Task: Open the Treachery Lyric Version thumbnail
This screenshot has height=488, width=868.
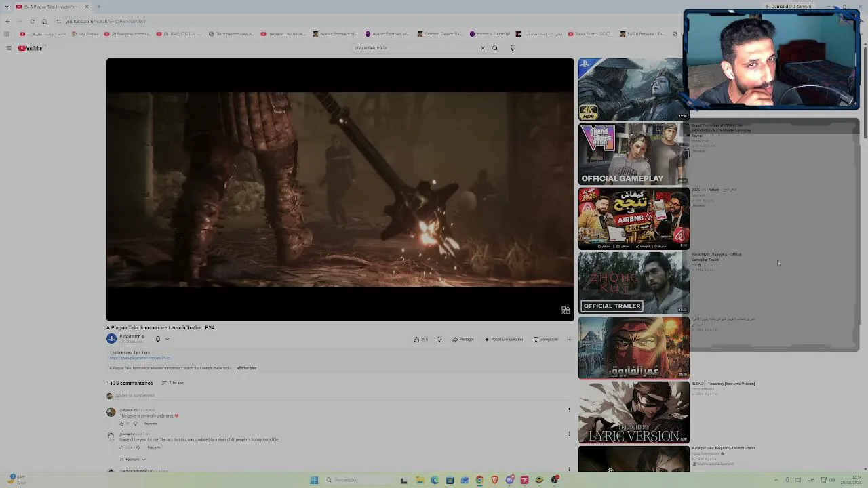Action: click(634, 412)
